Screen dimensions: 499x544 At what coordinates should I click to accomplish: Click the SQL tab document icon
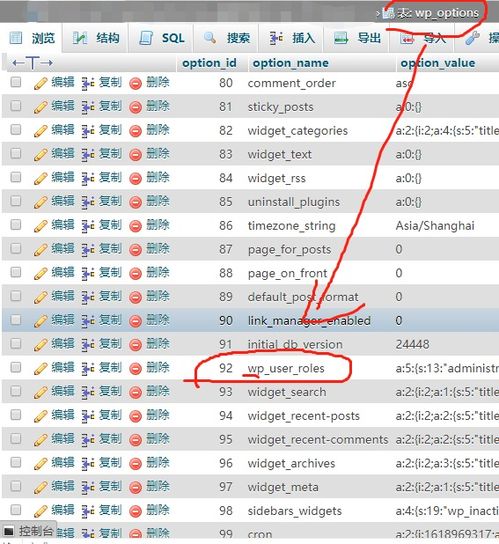coord(146,38)
